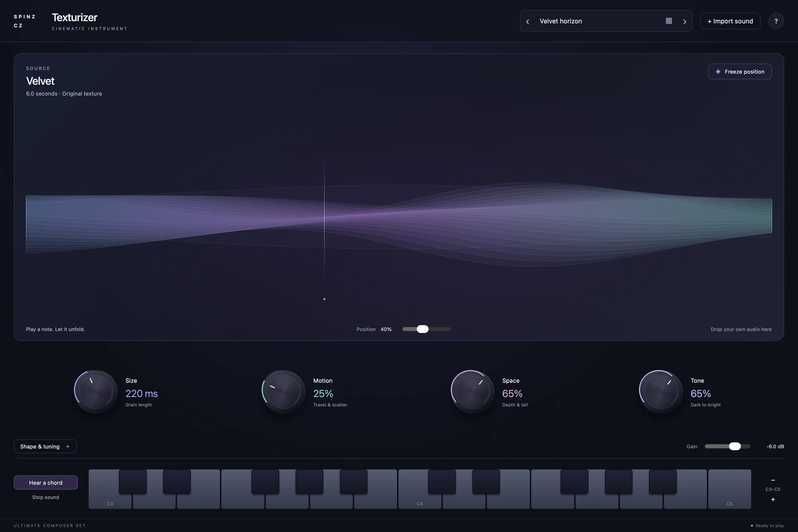Toggle Freeze position

[x=740, y=71]
